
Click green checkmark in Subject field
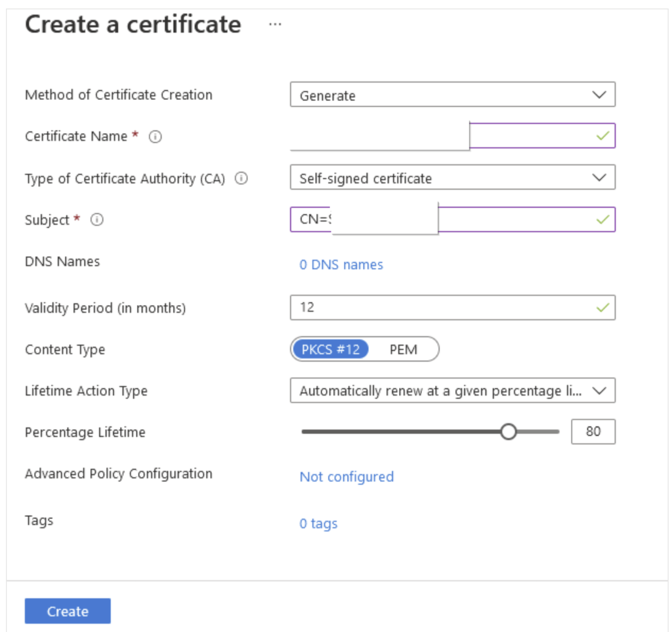click(x=602, y=220)
